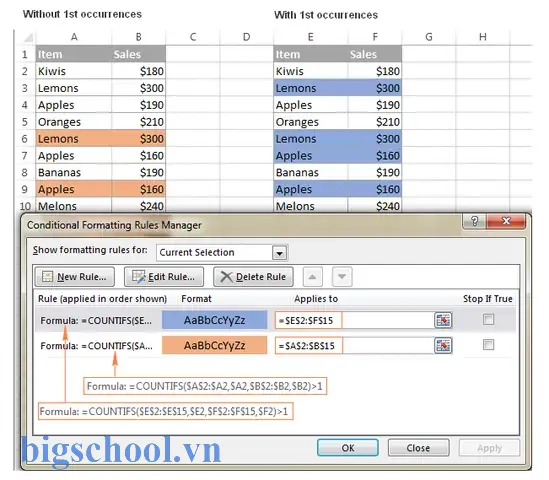
Task: Confirm with the OK button
Action: 348,448
